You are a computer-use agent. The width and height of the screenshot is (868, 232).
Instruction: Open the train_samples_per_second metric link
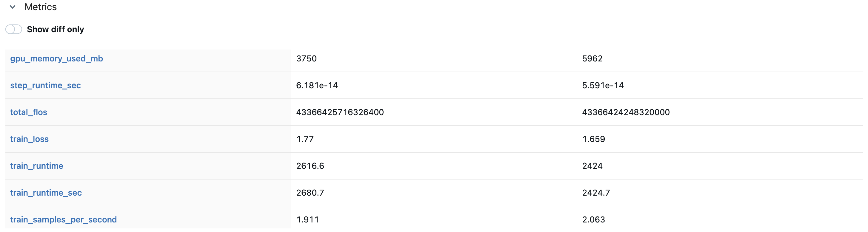63,219
